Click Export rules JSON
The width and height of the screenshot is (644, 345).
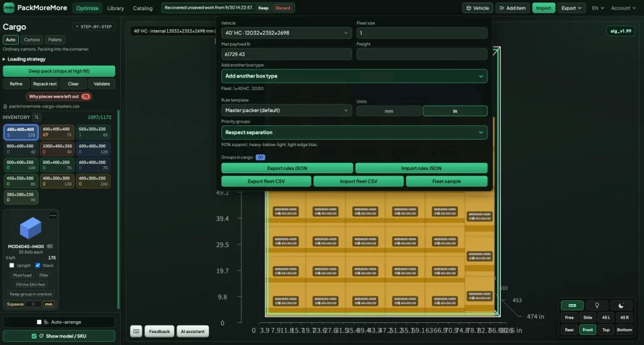(x=287, y=168)
